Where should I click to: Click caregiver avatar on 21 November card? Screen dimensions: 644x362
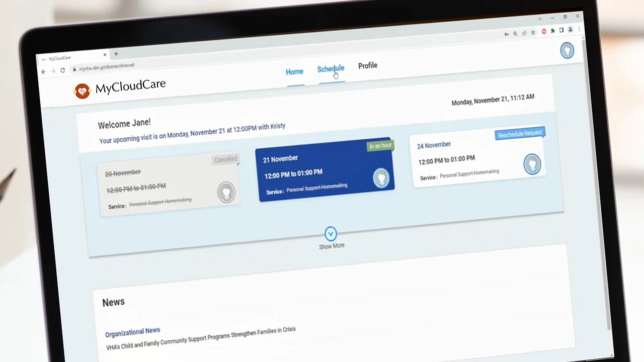381,178
